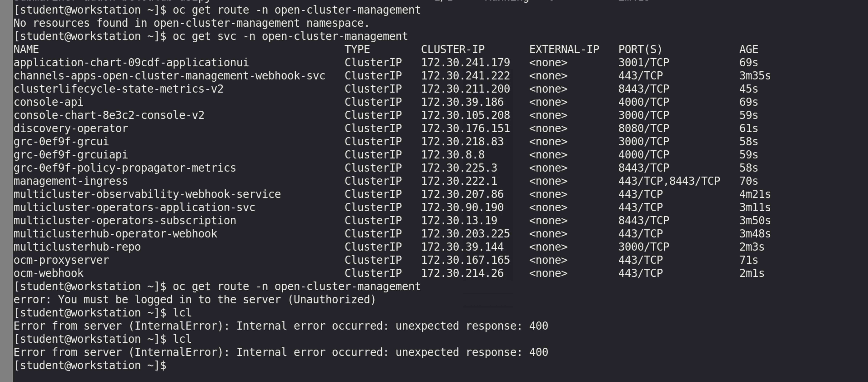Viewport: 868px width, 382px height.
Task: Click the AGE column header
Action: click(x=748, y=49)
